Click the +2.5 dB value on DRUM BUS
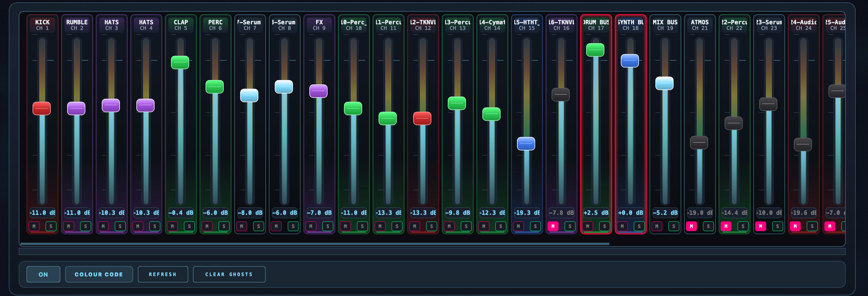 click(596, 213)
